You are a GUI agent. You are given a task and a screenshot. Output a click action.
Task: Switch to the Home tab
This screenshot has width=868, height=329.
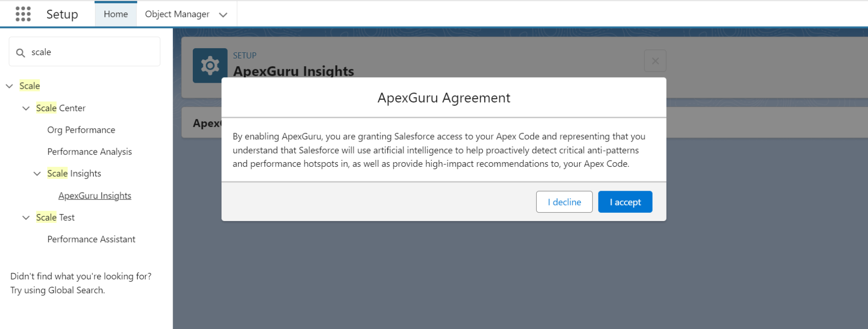click(116, 14)
